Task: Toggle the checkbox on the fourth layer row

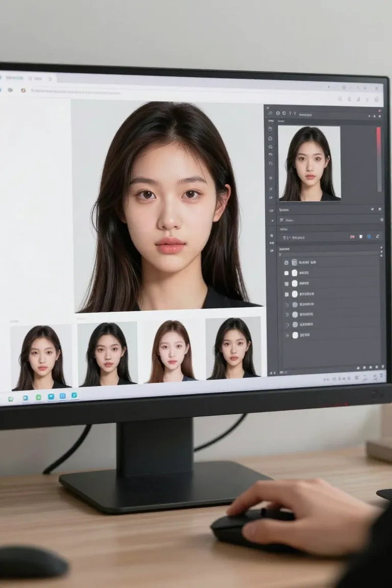Action: (x=286, y=294)
